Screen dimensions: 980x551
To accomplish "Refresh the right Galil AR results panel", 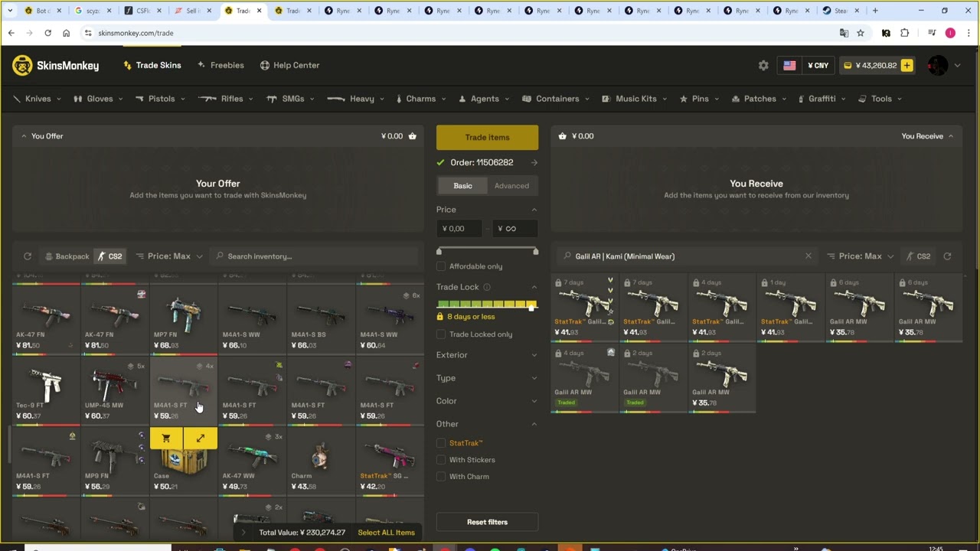I will (x=947, y=256).
